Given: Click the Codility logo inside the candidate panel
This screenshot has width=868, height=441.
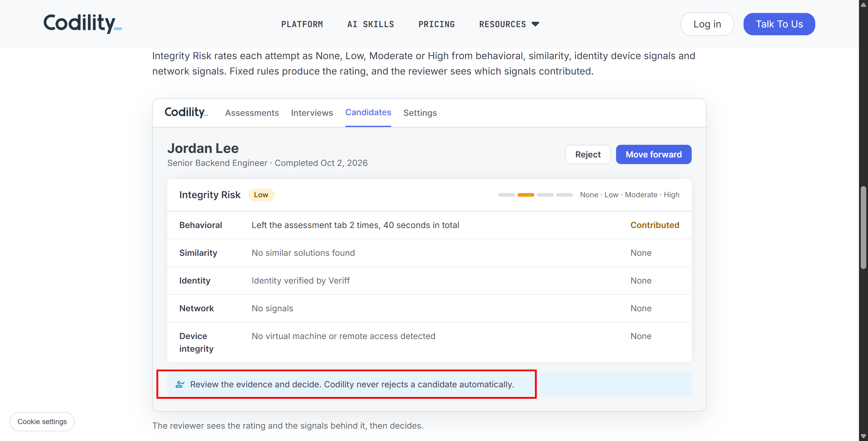Looking at the screenshot, I should (x=186, y=112).
